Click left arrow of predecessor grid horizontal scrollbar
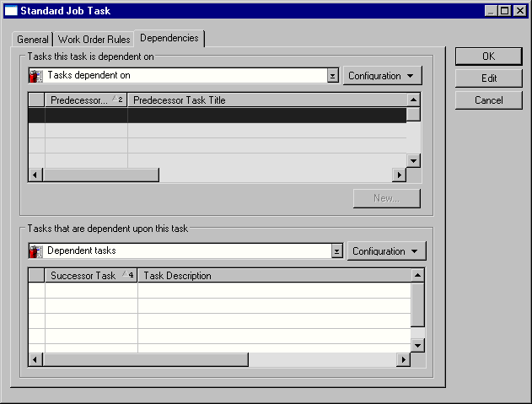This screenshot has height=404, width=532. tap(35, 175)
